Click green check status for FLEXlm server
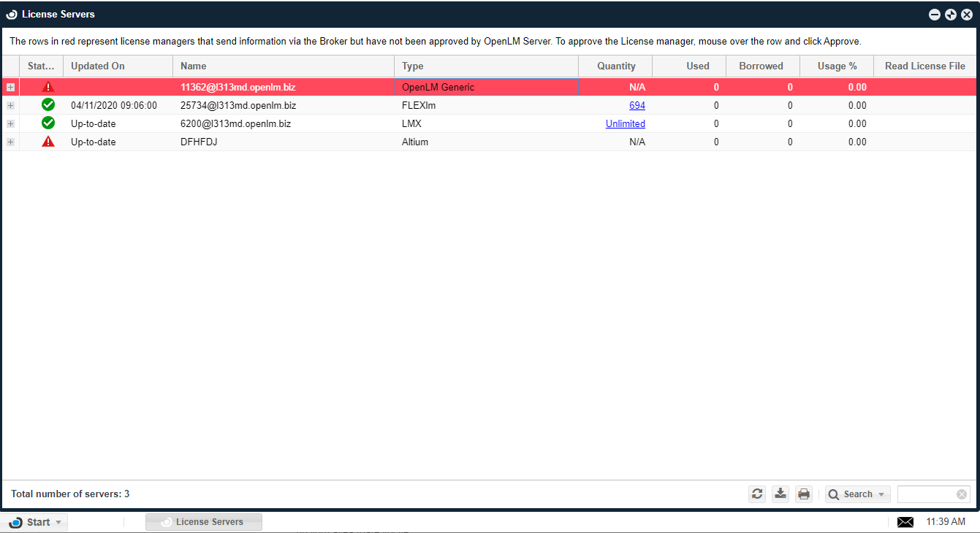 pyautogui.click(x=48, y=105)
